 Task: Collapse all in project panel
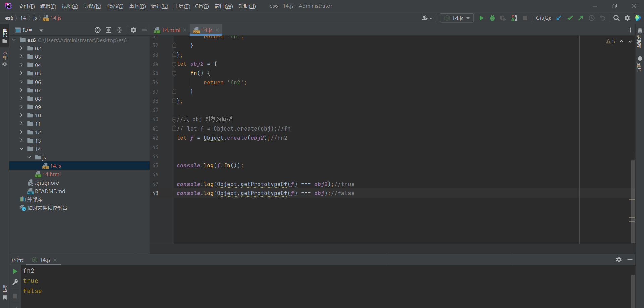(119, 30)
